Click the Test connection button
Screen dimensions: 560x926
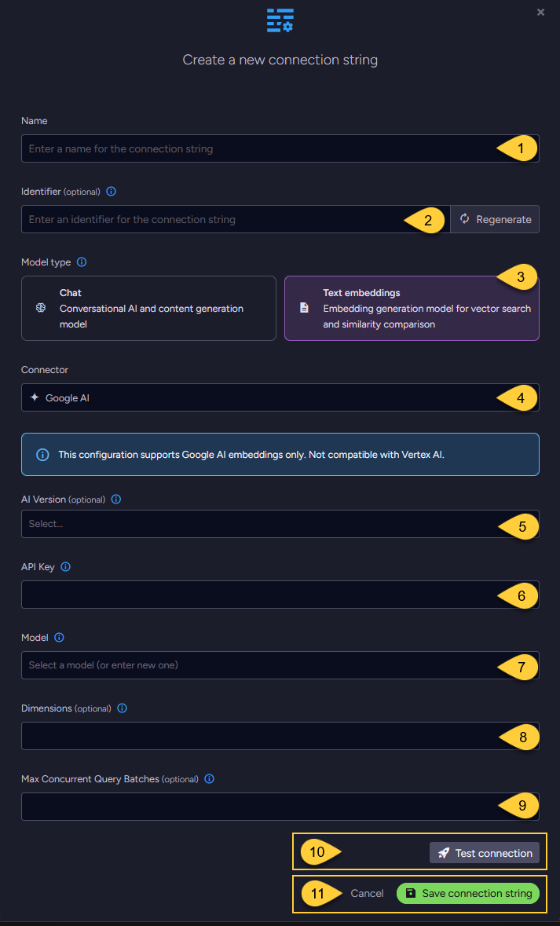pyautogui.click(x=485, y=852)
